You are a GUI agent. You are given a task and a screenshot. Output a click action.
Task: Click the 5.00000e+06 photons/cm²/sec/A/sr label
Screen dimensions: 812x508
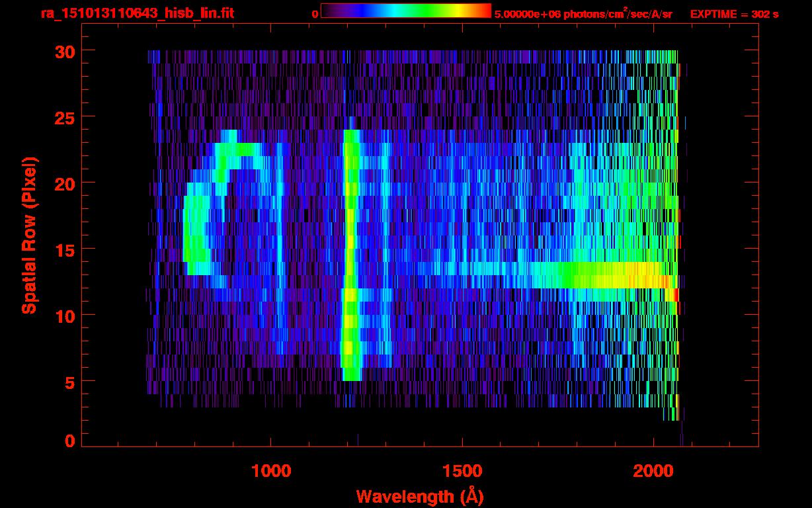tap(583, 13)
